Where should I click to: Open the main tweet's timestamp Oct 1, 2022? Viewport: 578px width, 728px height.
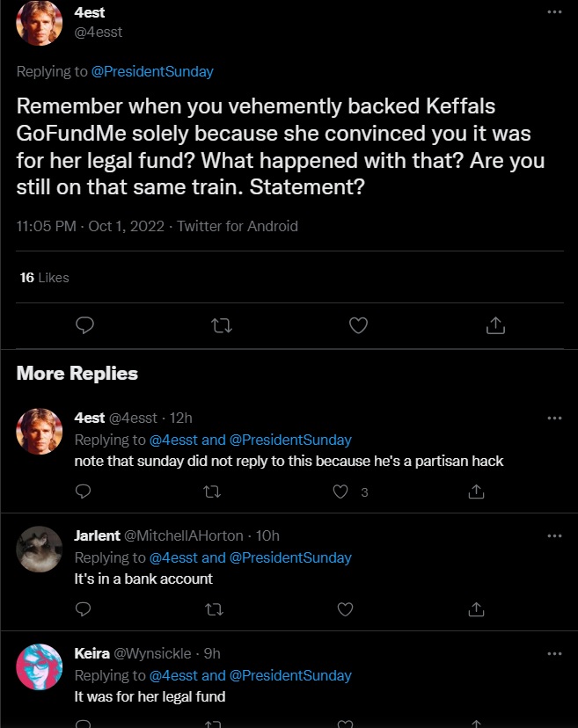(127, 226)
